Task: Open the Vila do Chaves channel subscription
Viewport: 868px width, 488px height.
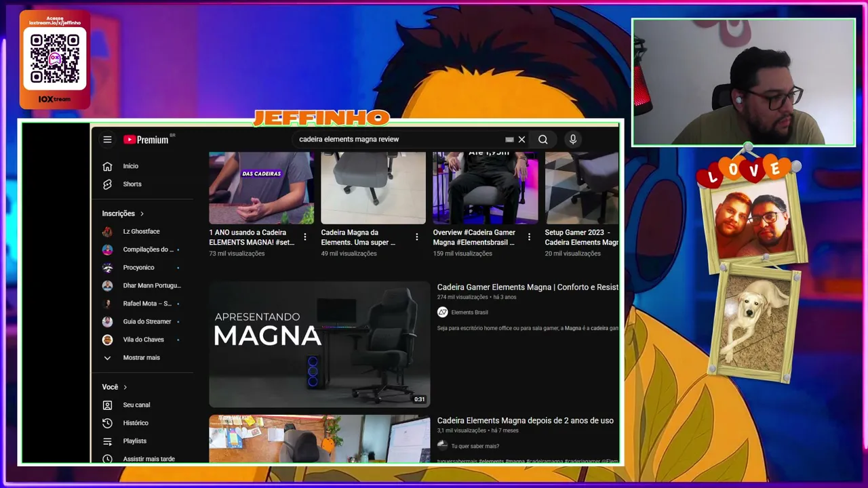Action: pos(142,340)
